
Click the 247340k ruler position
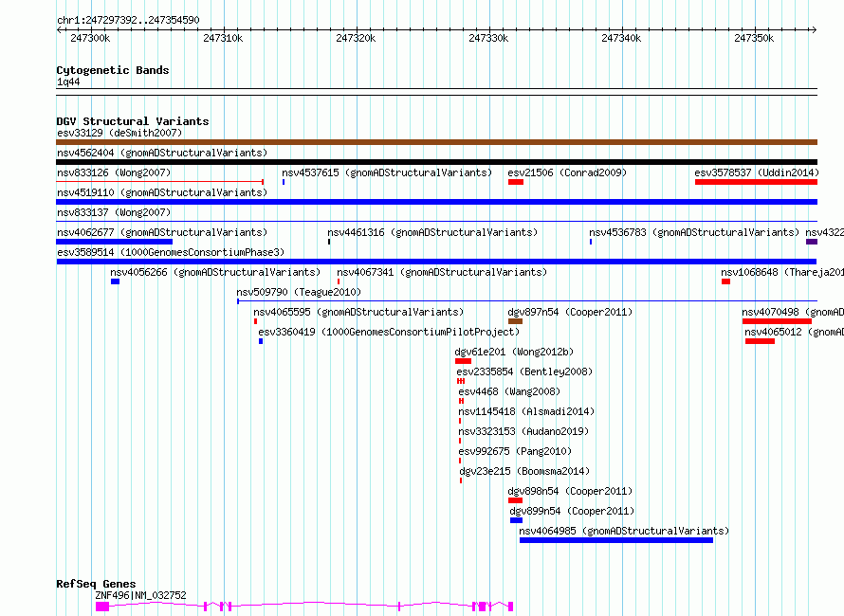[x=621, y=38]
